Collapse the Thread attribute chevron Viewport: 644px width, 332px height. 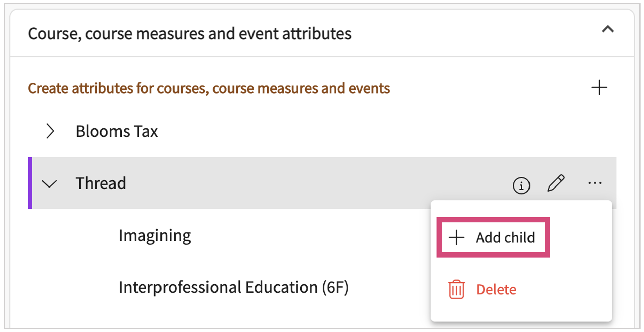point(49,183)
